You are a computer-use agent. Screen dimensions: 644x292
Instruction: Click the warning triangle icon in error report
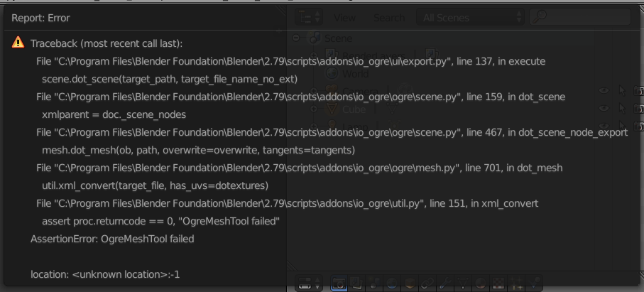tap(18, 43)
